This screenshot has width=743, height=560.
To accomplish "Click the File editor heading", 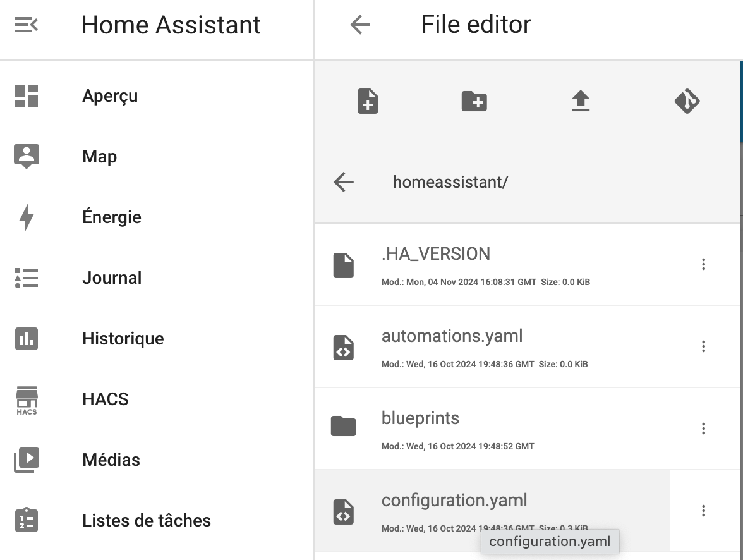I will pyautogui.click(x=476, y=25).
